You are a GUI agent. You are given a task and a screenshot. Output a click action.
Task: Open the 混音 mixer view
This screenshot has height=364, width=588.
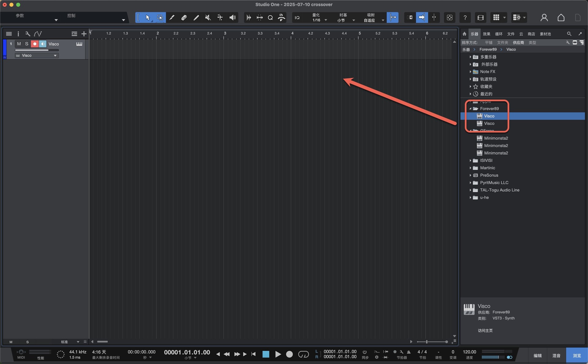pos(556,355)
